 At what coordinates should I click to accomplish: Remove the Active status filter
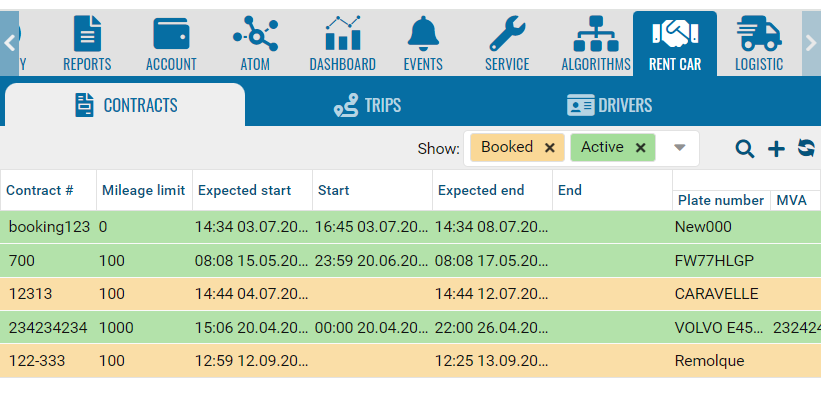click(640, 148)
